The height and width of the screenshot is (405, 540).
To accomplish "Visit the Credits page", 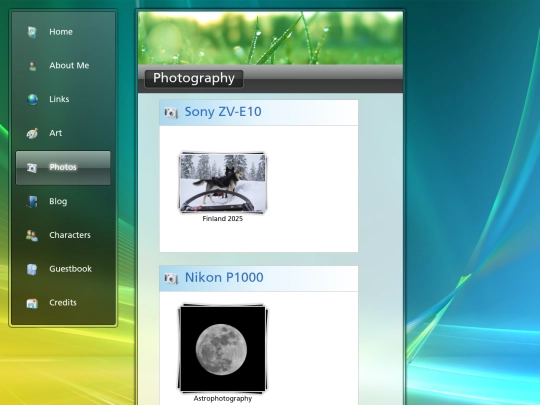I will coord(63,303).
